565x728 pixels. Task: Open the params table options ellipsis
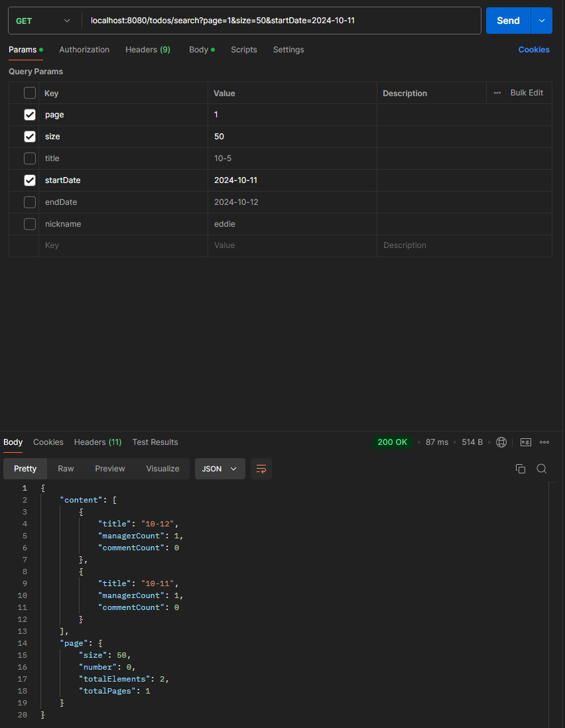(x=497, y=93)
